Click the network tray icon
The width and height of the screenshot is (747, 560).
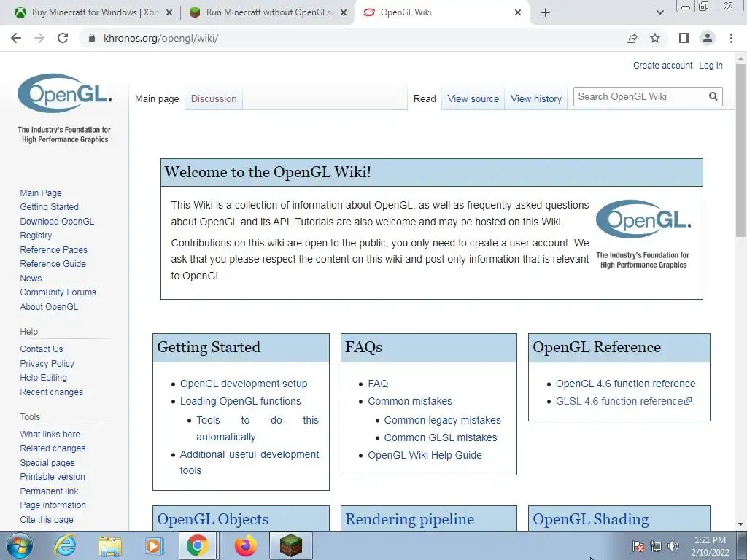656,546
